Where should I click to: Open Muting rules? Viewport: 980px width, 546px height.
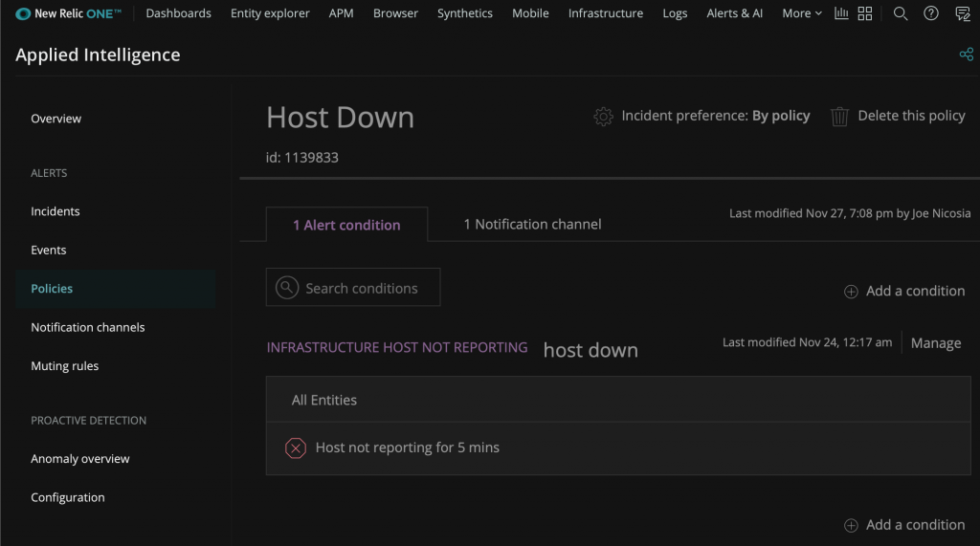coord(65,366)
